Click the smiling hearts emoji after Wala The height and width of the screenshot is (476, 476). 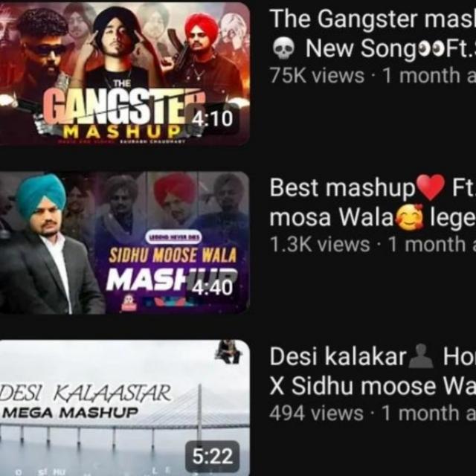click(x=410, y=216)
